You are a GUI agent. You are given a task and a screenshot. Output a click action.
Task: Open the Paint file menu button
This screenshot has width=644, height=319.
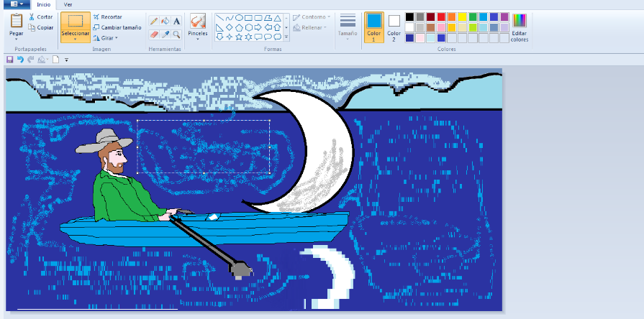pos(17,4)
